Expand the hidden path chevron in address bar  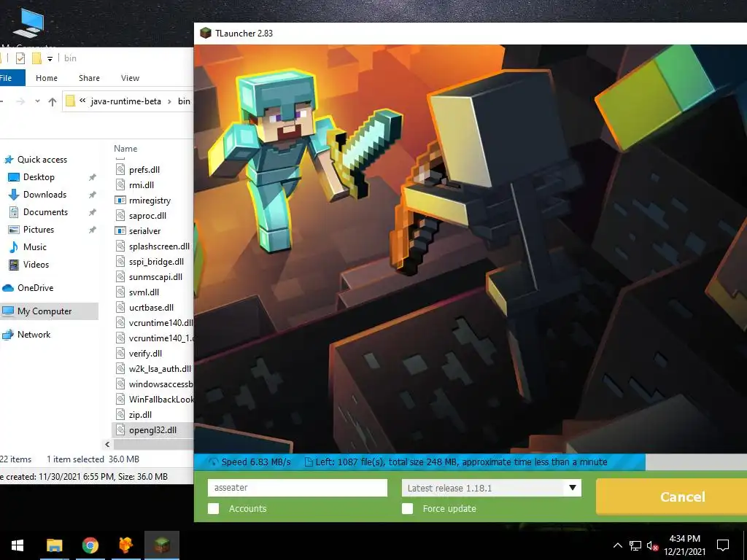tap(82, 101)
